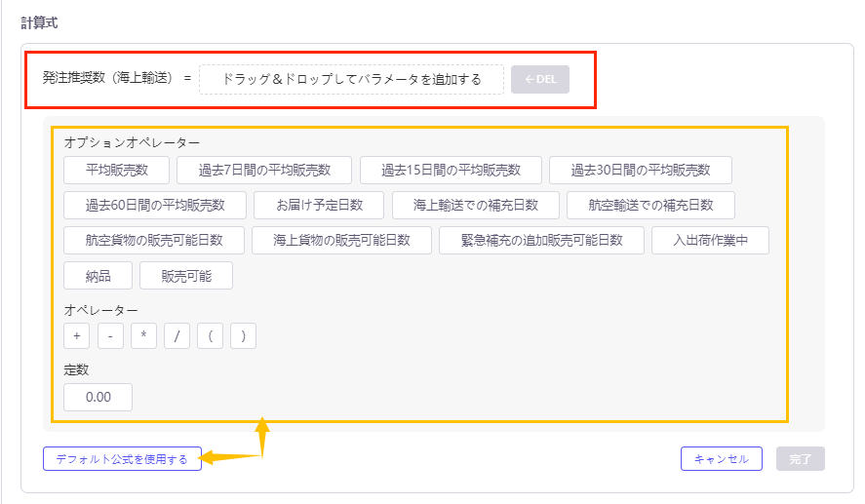
Task: Cancel with the キャンセル button
Action: pyautogui.click(x=722, y=459)
